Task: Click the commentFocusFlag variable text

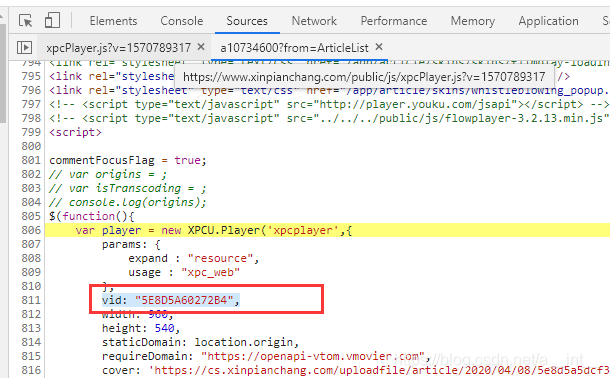Action: [102, 160]
